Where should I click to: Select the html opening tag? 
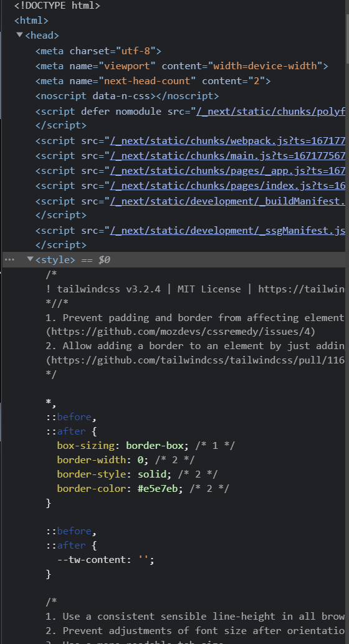pyautogui.click(x=31, y=20)
